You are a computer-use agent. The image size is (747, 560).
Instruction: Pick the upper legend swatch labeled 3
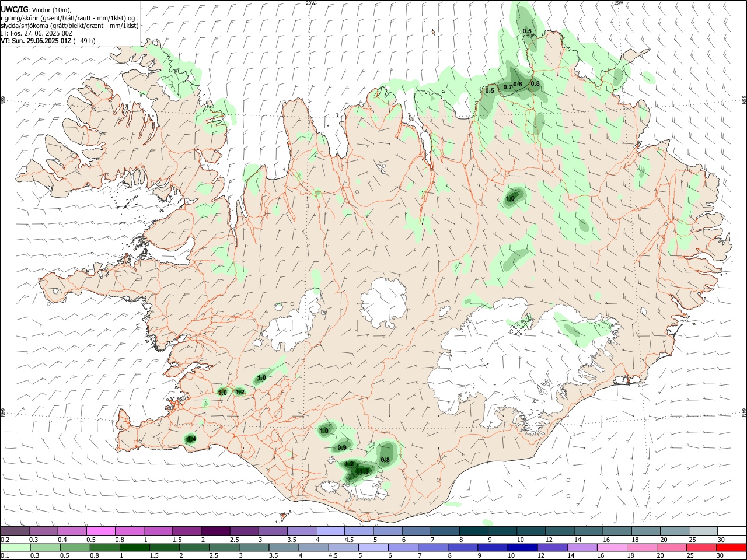click(272, 531)
